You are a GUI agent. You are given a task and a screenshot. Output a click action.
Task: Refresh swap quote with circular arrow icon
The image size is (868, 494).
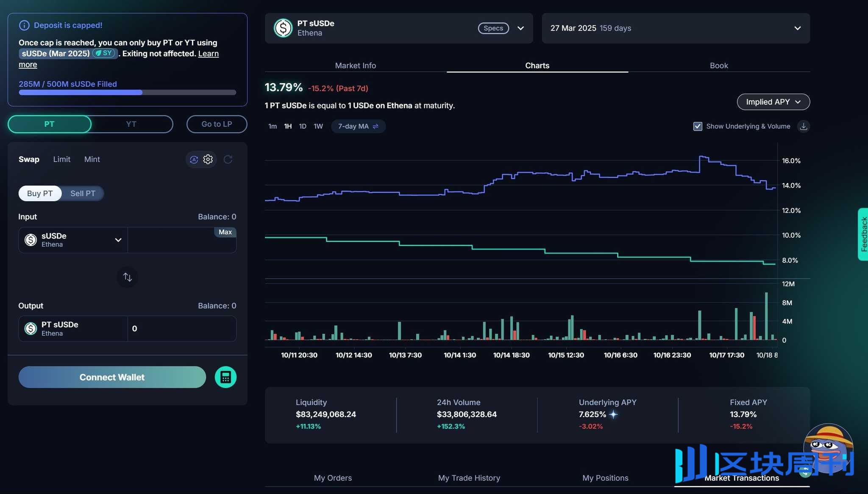pyautogui.click(x=228, y=159)
